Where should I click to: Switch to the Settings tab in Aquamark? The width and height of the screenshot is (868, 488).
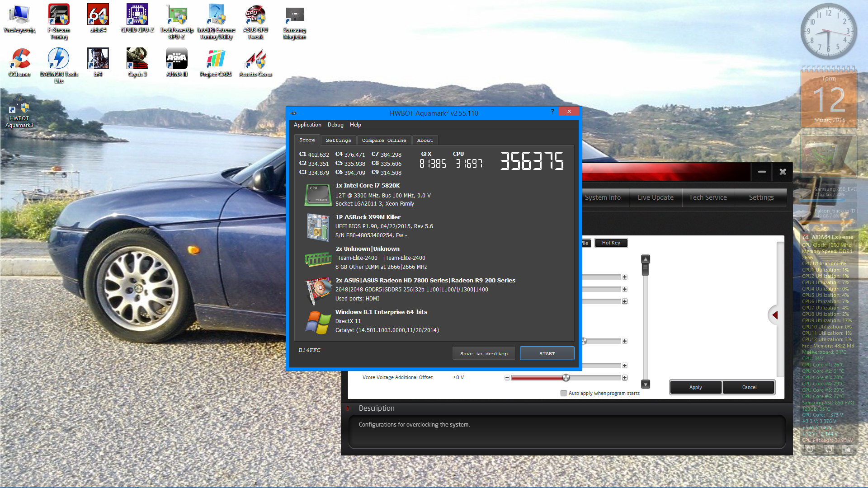coord(338,141)
